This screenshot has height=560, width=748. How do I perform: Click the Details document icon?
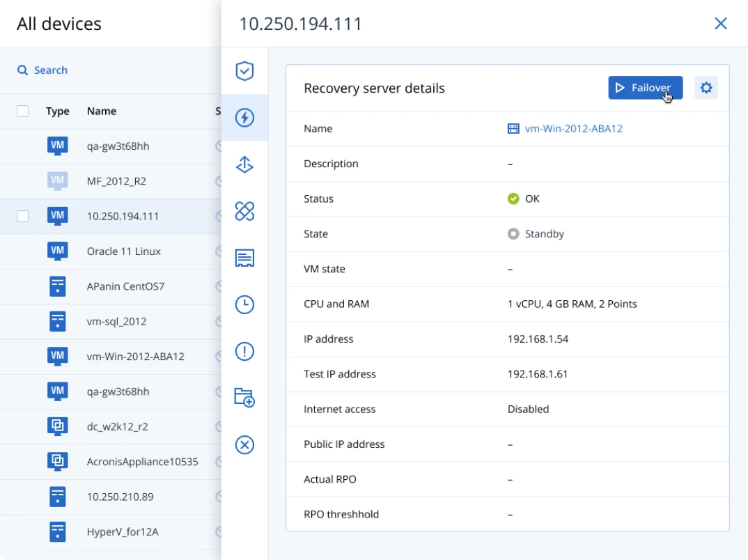(244, 258)
